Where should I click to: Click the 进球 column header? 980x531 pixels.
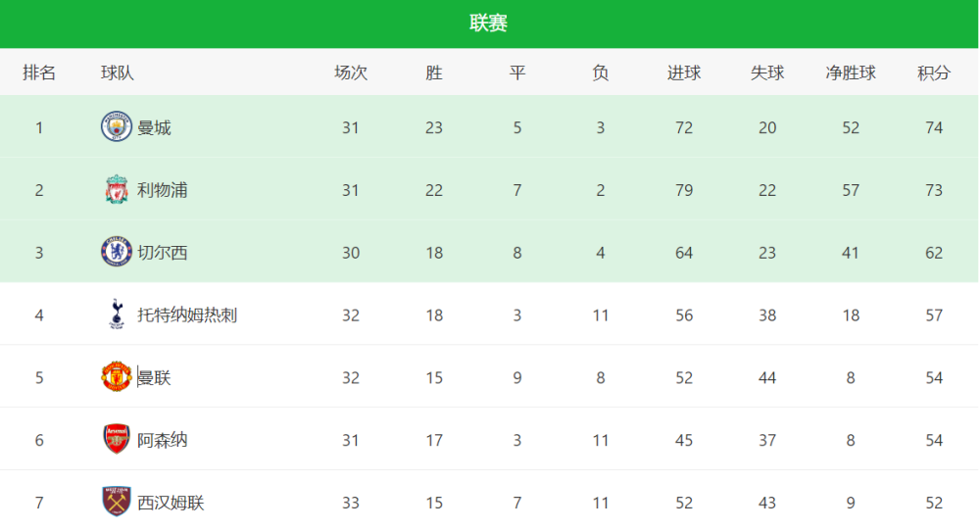click(x=684, y=72)
